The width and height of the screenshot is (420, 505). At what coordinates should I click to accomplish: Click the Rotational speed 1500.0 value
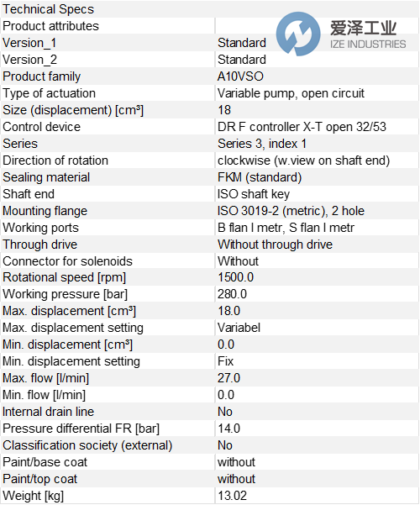point(235,277)
